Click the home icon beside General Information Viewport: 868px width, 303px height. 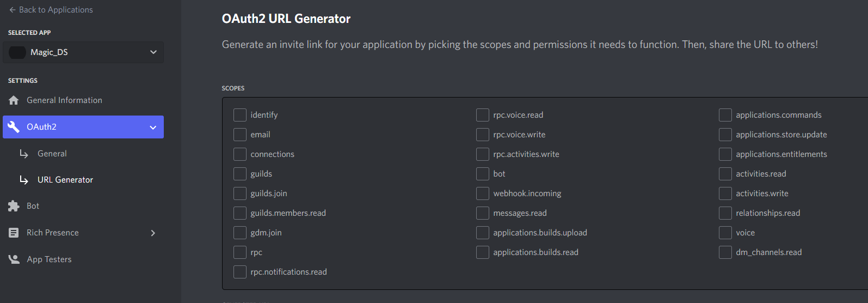click(x=14, y=100)
